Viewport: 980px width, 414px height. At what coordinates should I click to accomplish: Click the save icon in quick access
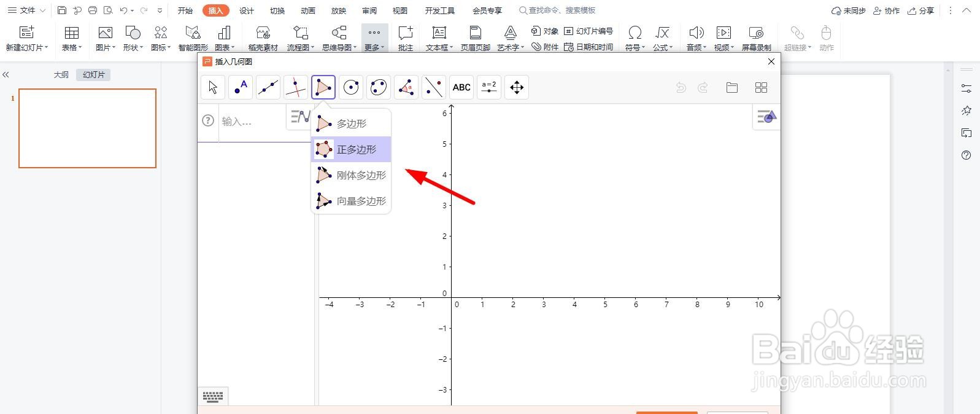click(x=62, y=10)
